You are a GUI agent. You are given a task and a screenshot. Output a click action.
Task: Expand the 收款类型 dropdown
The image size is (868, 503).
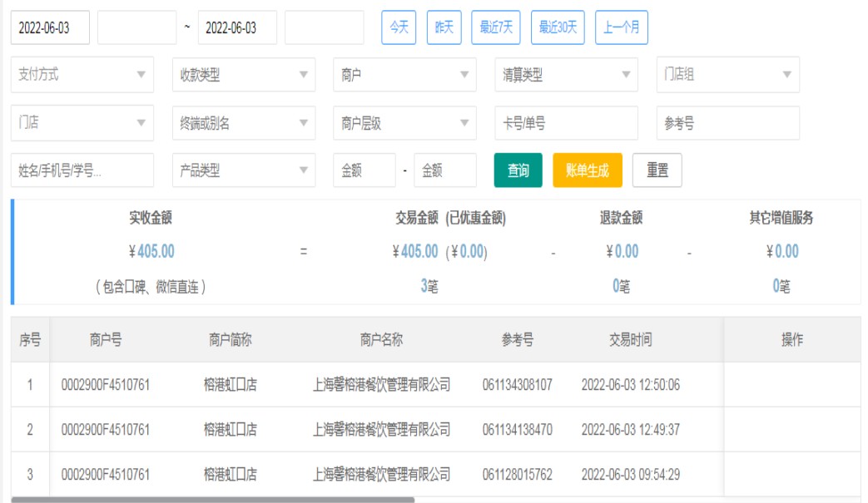(243, 75)
